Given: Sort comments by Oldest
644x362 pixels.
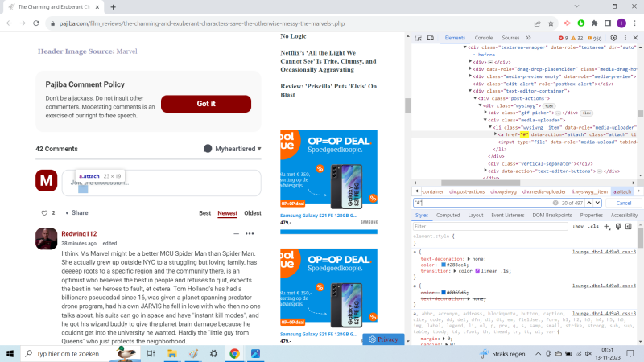Looking at the screenshot, I should pyautogui.click(x=253, y=213).
